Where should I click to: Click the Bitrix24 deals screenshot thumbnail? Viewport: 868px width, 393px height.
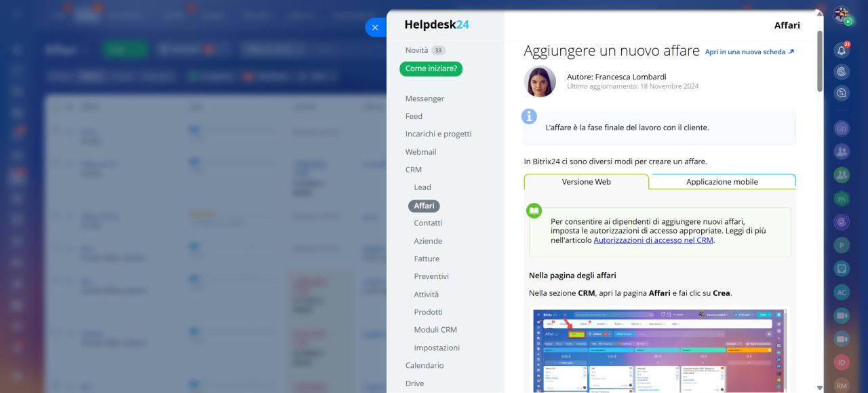(x=658, y=350)
